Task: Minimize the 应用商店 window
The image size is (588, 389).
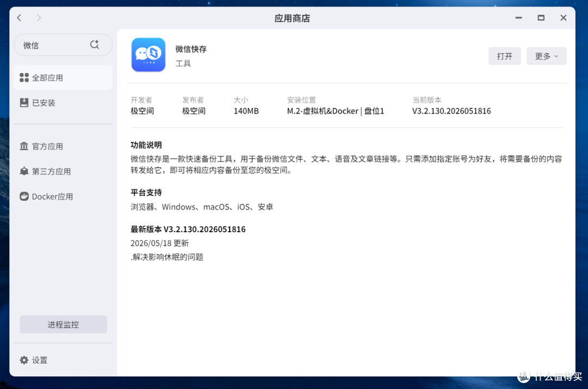Action: (x=519, y=17)
